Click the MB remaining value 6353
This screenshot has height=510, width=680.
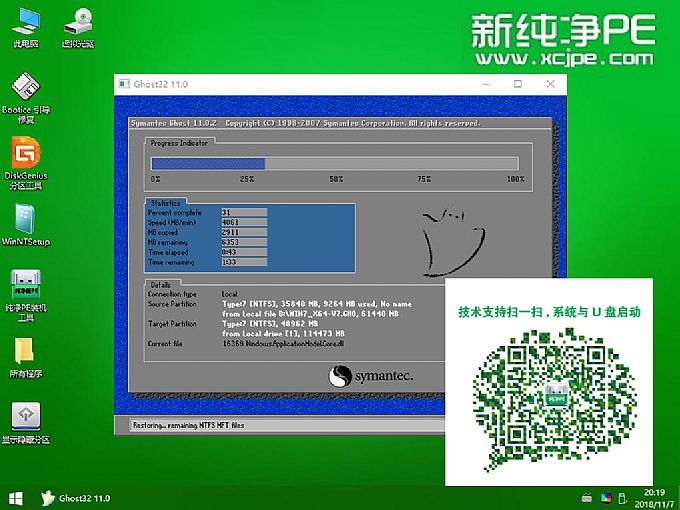point(244,242)
